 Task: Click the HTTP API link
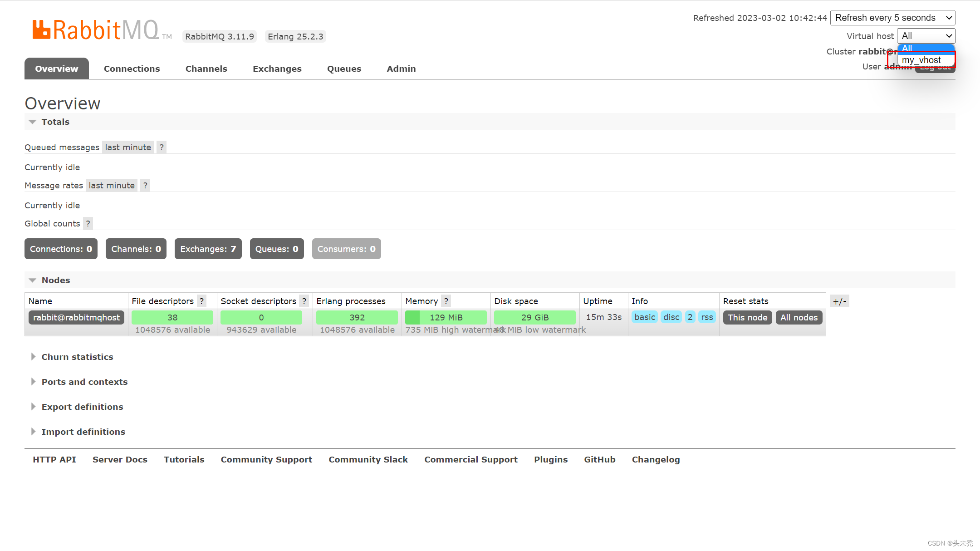(53, 459)
